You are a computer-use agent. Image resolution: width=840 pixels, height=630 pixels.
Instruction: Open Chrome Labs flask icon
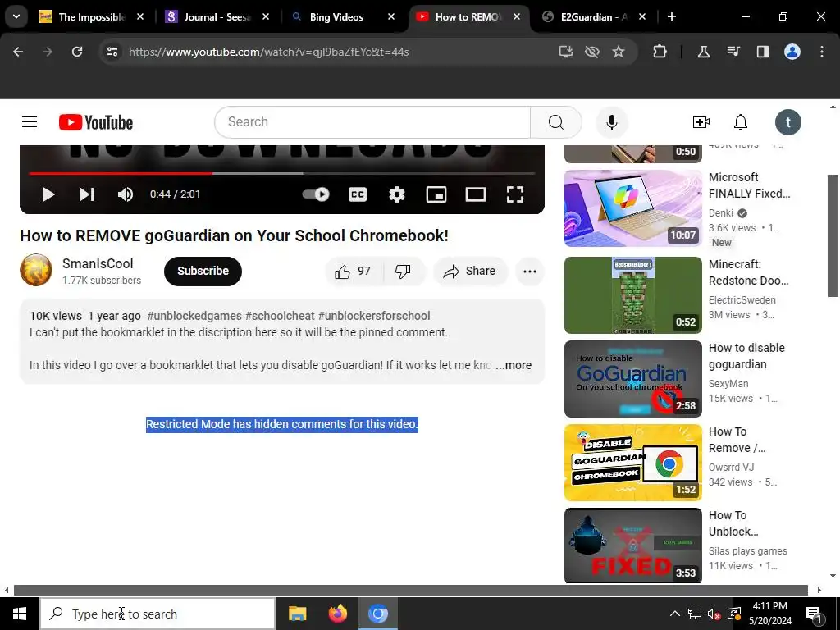pyautogui.click(x=703, y=52)
